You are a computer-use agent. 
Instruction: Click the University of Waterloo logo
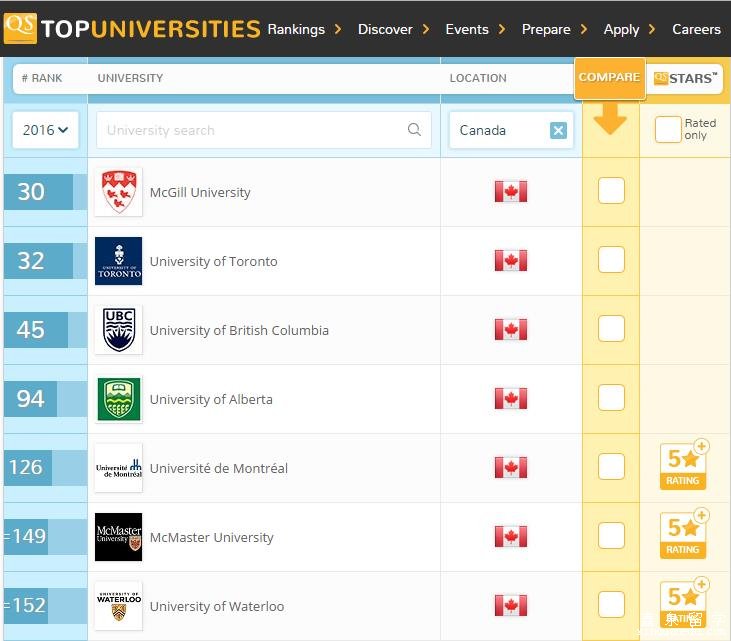pos(118,606)
